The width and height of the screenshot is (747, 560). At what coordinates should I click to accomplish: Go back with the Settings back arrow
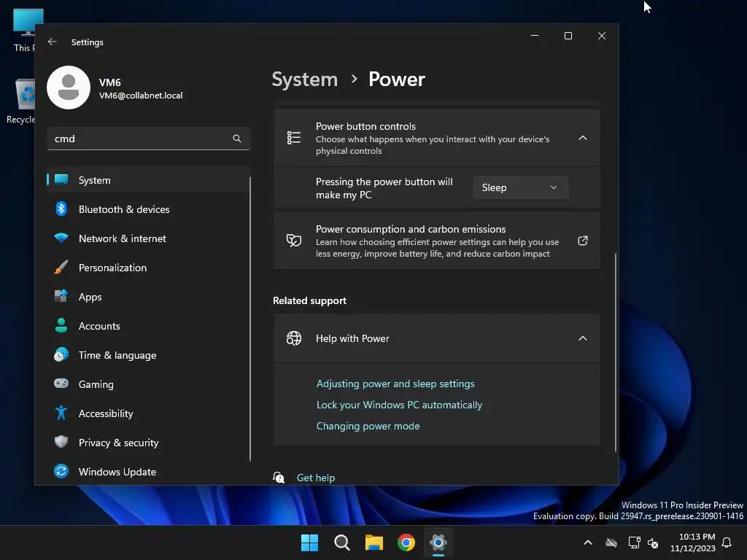point(53,42)
